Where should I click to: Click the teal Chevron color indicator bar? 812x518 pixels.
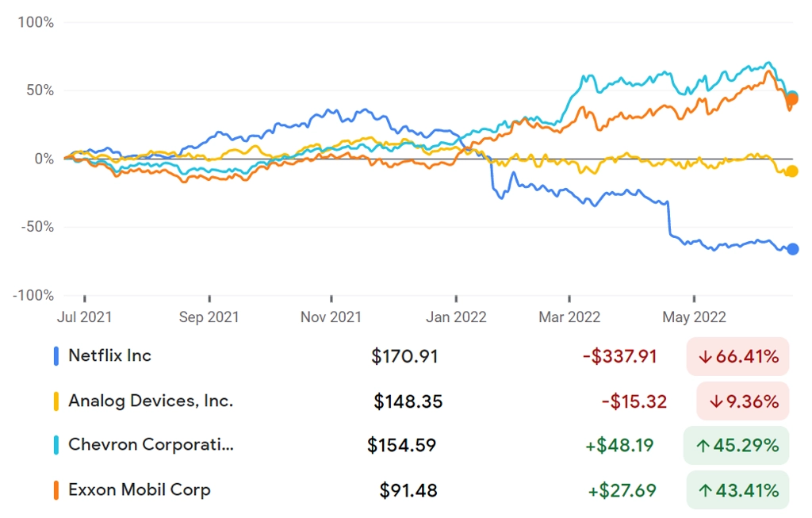pyautogui.click(x=56, y=446)
